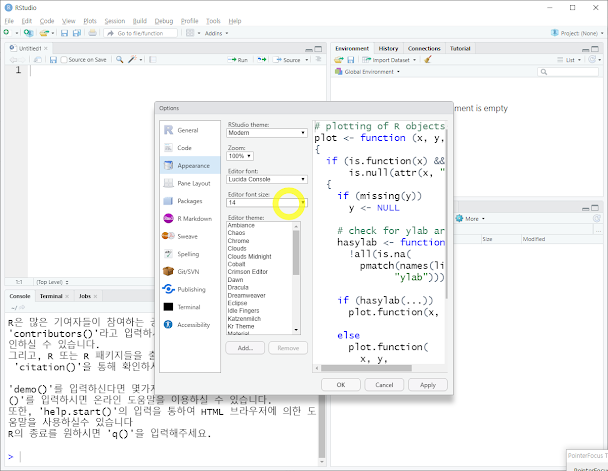Open the Project (None) menu

(577, 33)
